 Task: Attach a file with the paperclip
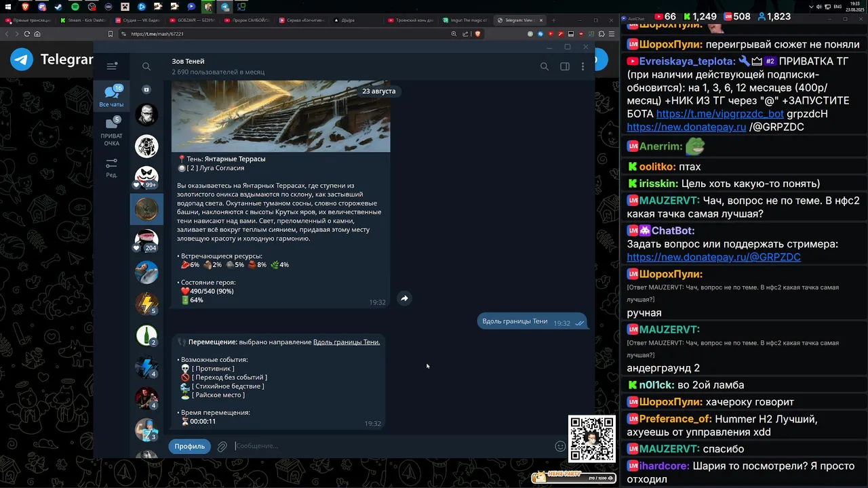coord(222,446)
